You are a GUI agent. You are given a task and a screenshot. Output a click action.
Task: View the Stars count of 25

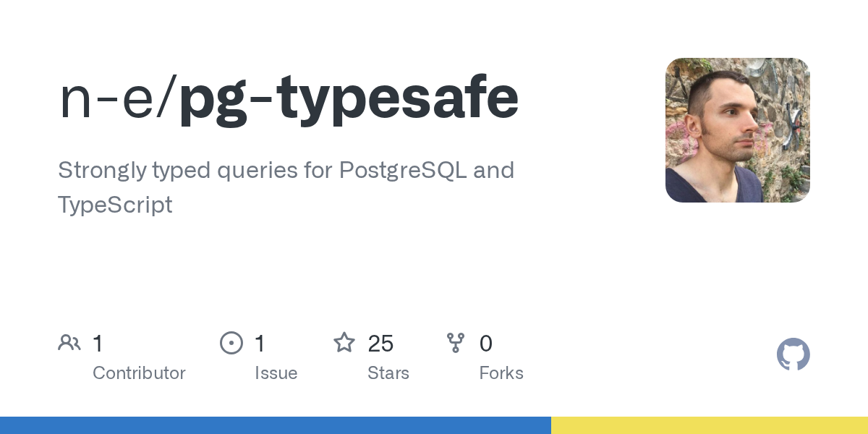tap(380, 344)
